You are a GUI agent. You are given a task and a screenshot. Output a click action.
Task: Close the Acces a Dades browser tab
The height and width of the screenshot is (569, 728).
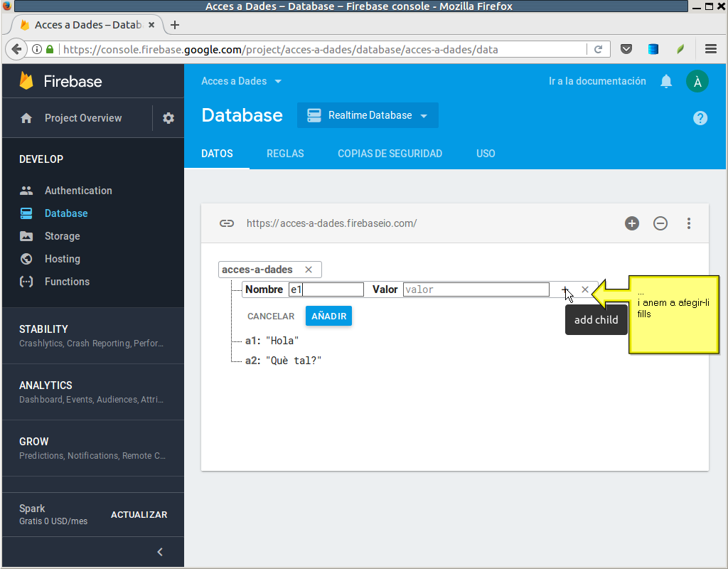151,25
